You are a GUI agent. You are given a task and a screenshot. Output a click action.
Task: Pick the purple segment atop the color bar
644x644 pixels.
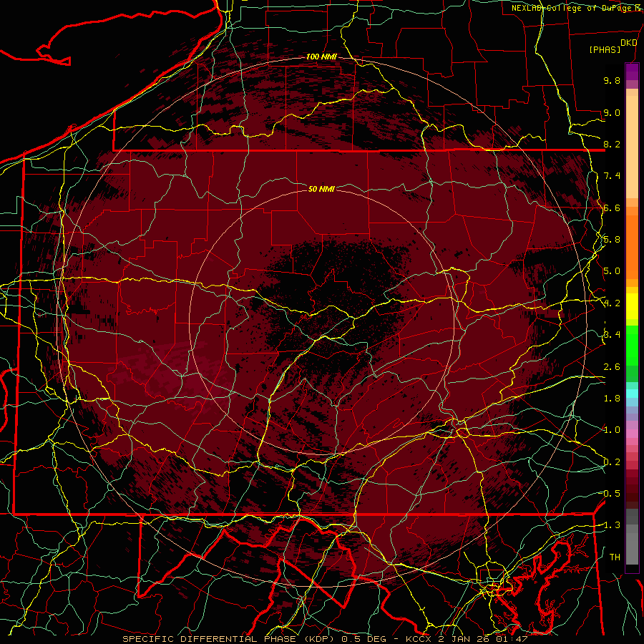coord(632,72)
